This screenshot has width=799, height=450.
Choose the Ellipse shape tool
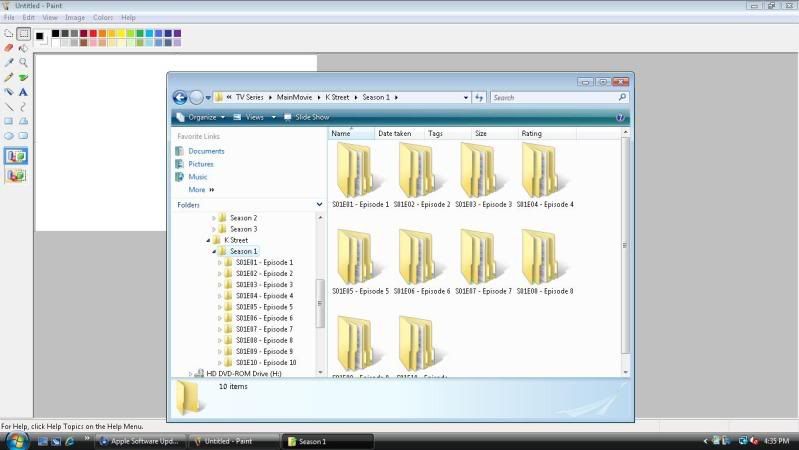pos(9,136)
